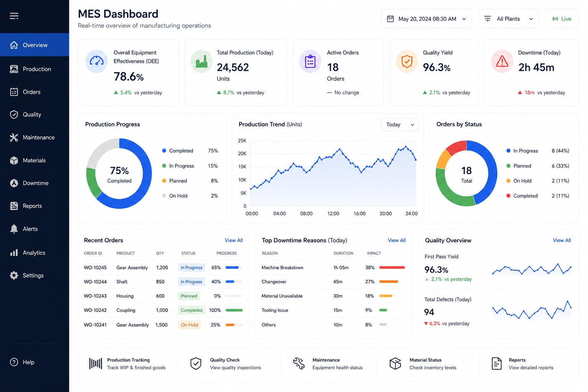Open Reports from the sidebar menu

[34, 206]
